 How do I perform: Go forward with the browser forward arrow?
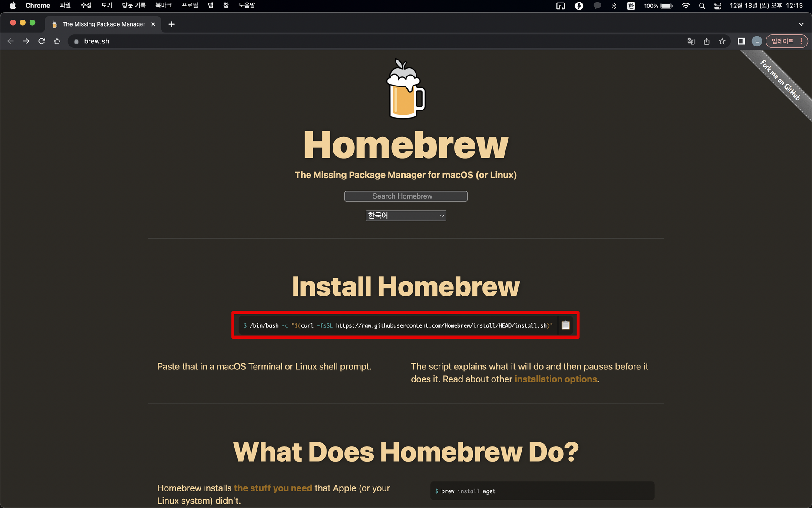pos(26,41)
